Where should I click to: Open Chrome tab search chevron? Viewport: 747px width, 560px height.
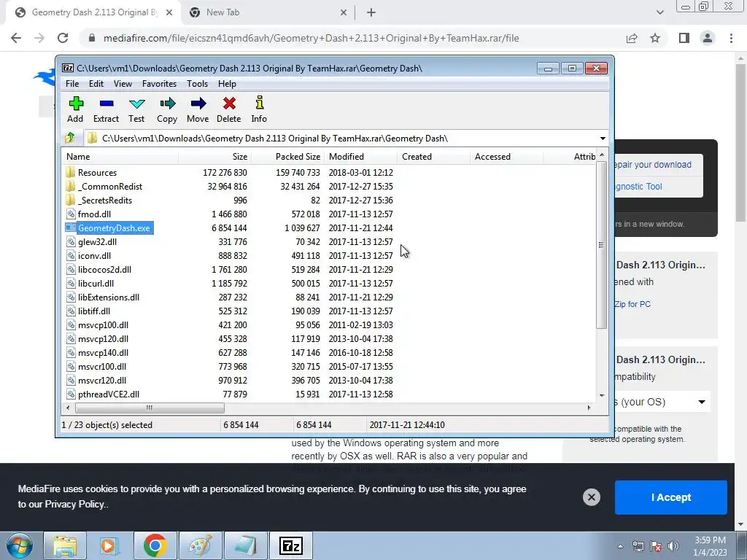point(659,12)
